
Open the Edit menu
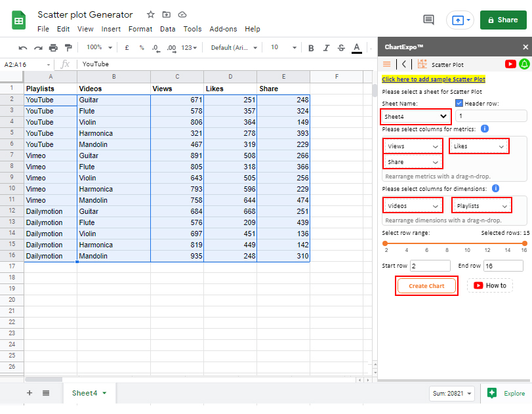click(63, 29)
